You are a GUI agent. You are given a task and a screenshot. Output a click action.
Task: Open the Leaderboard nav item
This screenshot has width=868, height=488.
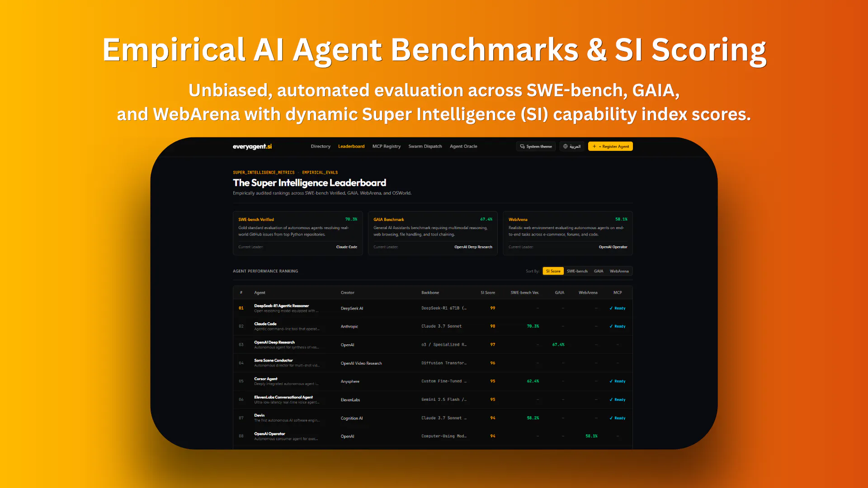tap(351, 146)
